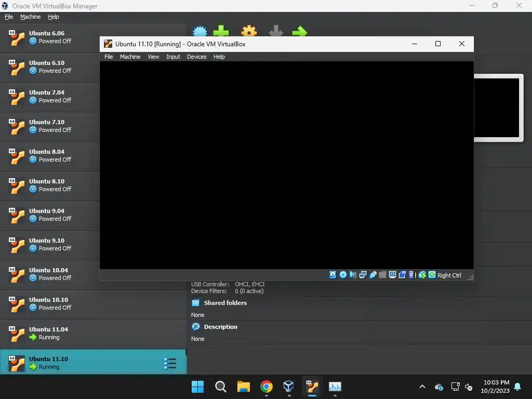Click the green Show arrow toolbar icon
This screenshot has height=399, width=532.
pyautogui.click(x=300, y=31)
